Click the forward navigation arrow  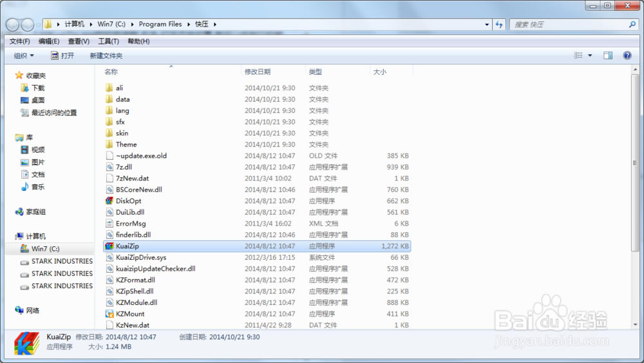(x=28, y=25)
